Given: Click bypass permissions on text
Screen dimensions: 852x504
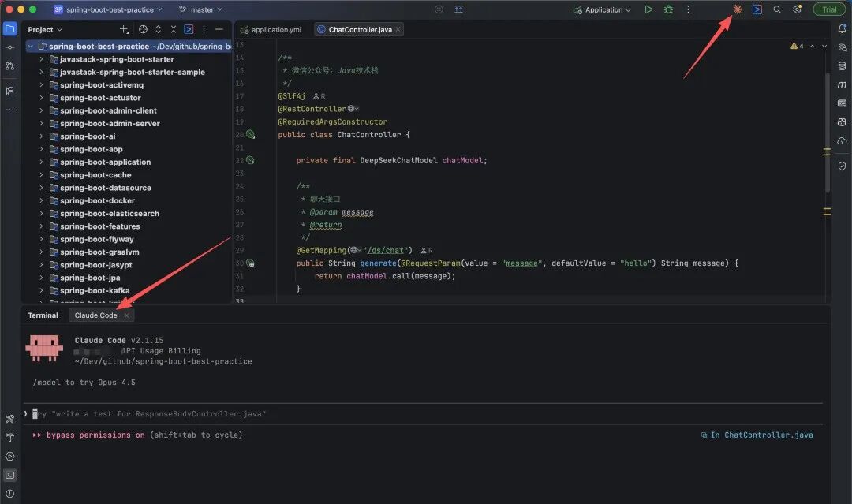Looking at the screenshot, I should (x=95, y=435).
